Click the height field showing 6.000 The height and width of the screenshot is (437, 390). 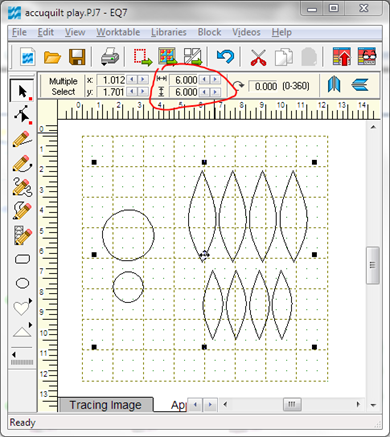pyautogui.click(x=184, y=92)
